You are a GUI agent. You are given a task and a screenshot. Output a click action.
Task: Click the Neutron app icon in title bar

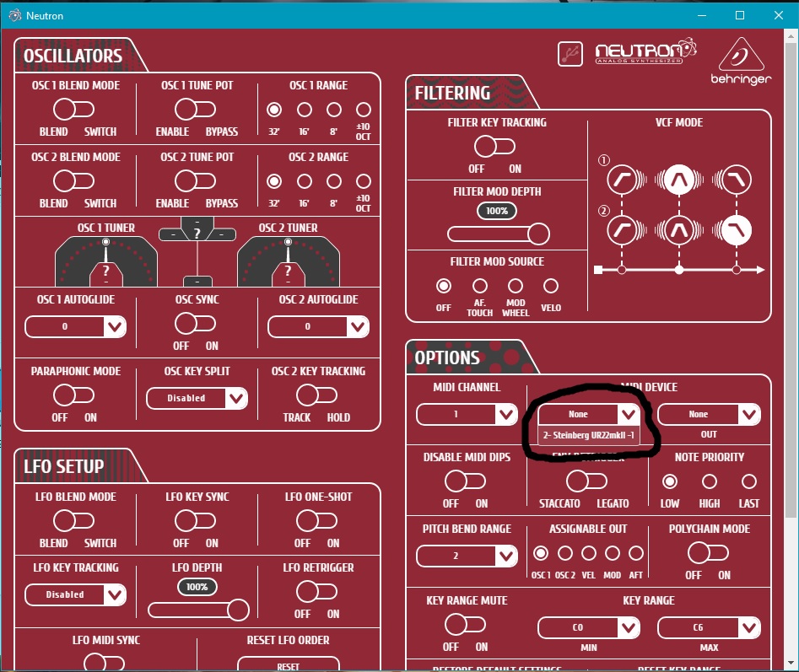(x=15, y=15)
